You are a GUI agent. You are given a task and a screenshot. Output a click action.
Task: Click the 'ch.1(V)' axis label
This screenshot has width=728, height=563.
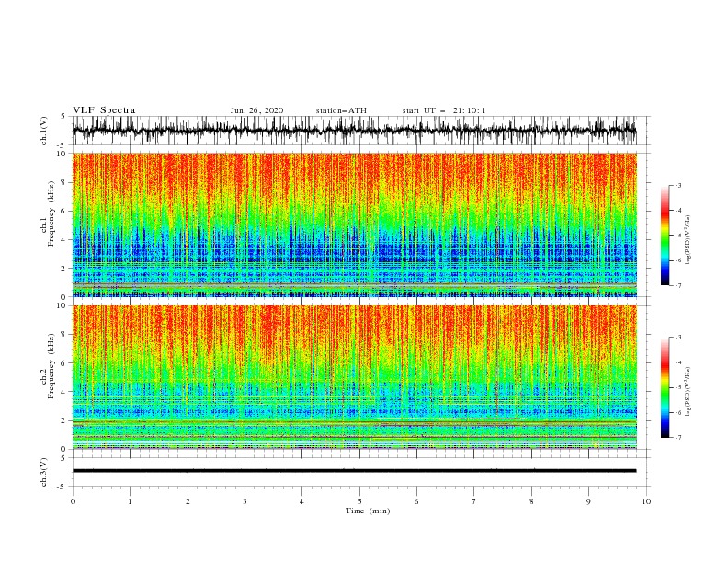point(44,131)
